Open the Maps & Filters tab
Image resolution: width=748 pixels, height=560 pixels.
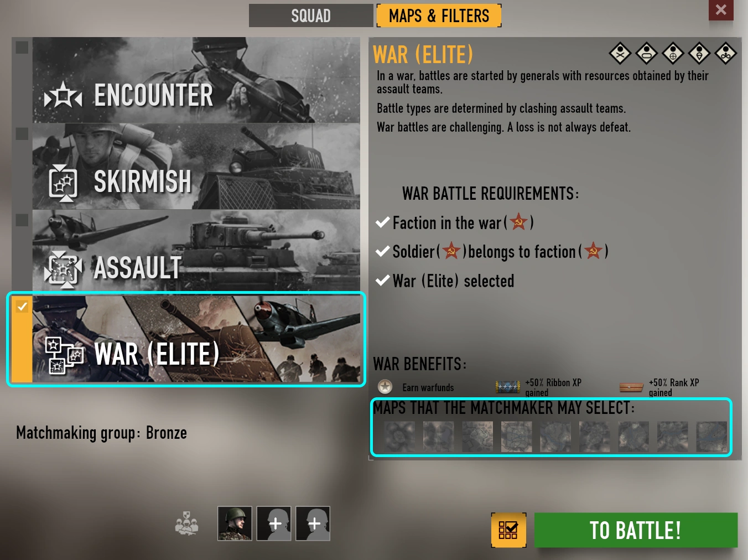click(x=439, y=15)
